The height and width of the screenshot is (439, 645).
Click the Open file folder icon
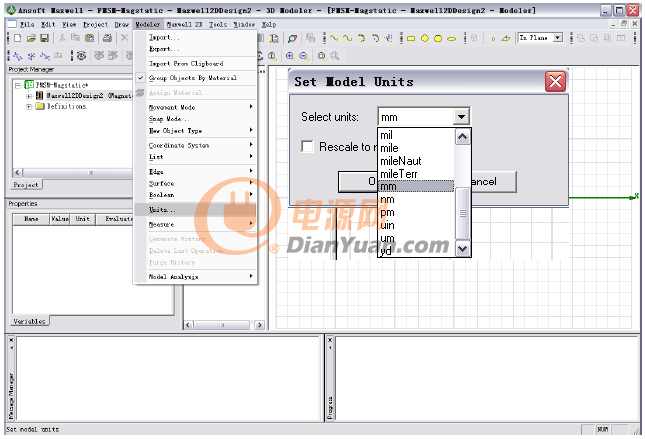point(31,38)
